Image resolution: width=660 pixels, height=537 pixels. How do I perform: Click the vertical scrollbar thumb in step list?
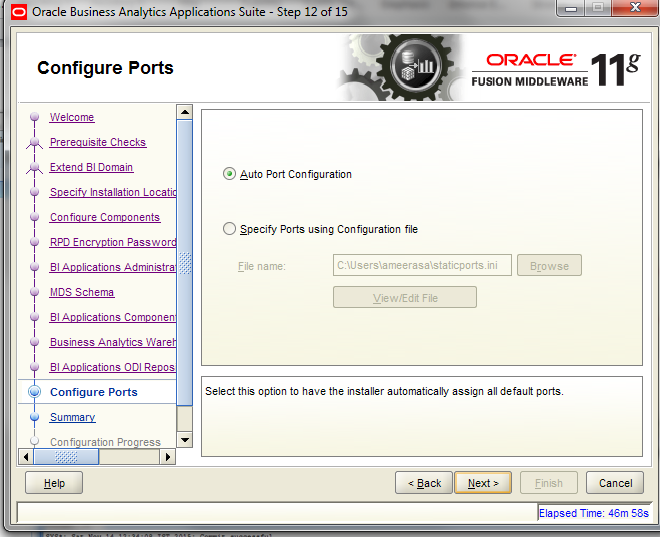point(185,263)
